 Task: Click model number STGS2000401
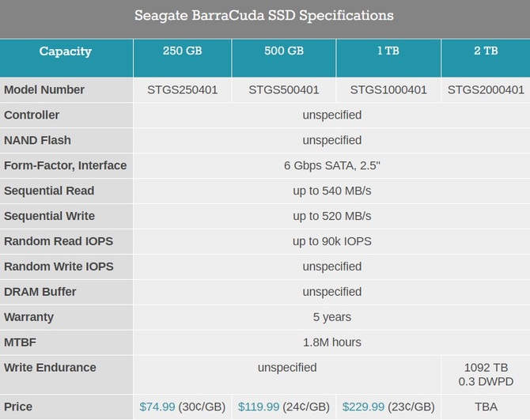pos(486,89)
